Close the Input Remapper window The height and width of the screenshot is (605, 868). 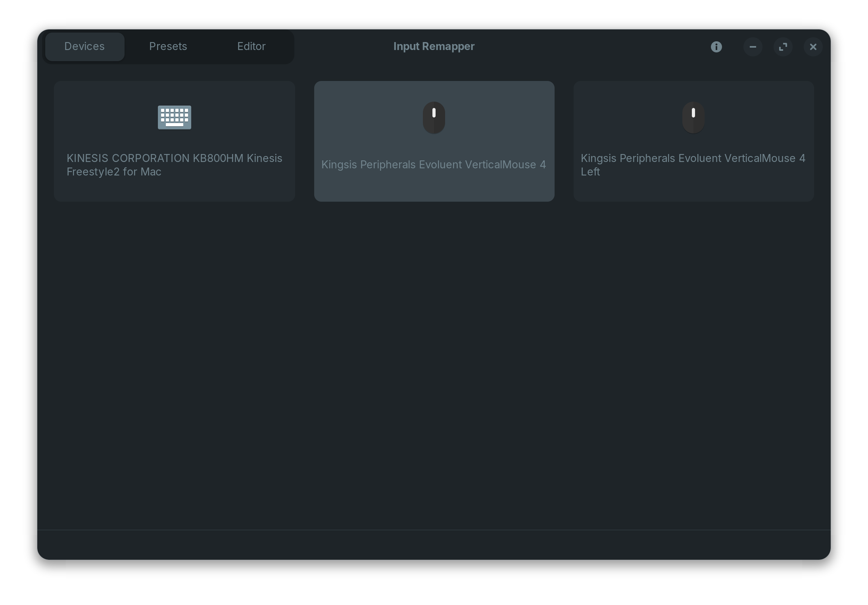point(813,47)
